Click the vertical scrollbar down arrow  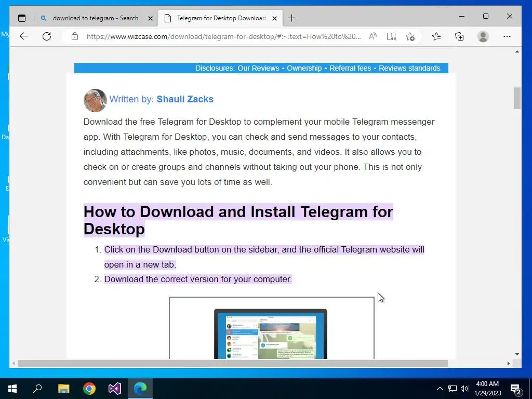pyautogui.click(x=517, y=354)
